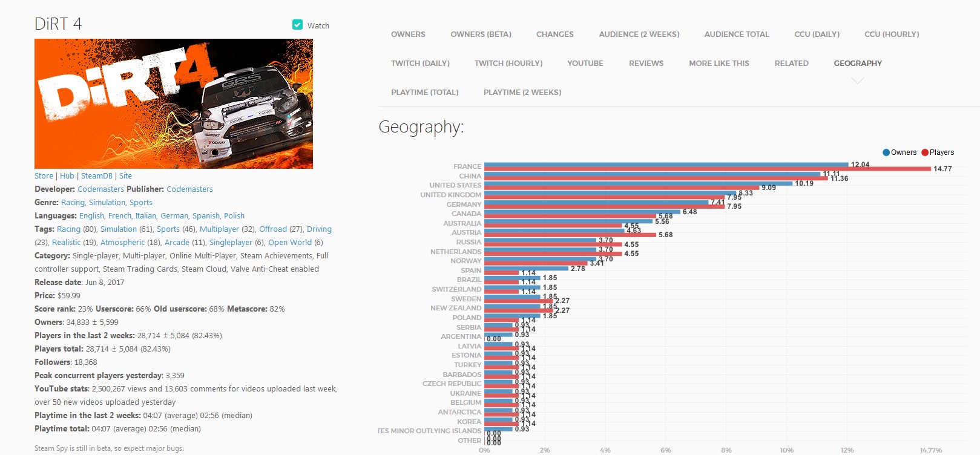Open the SteamDB link
This screenshot has height=455, width=980.
[x=97, y=176]
